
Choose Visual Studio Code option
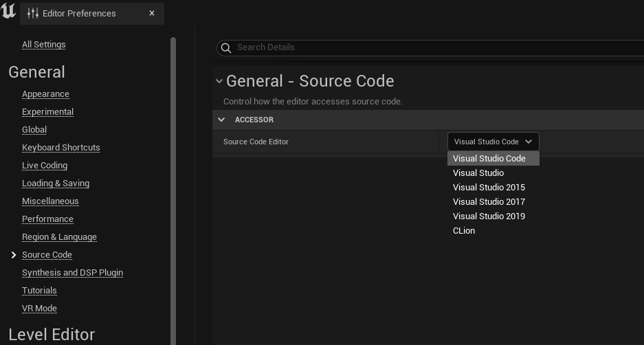(x=493, y=159)
